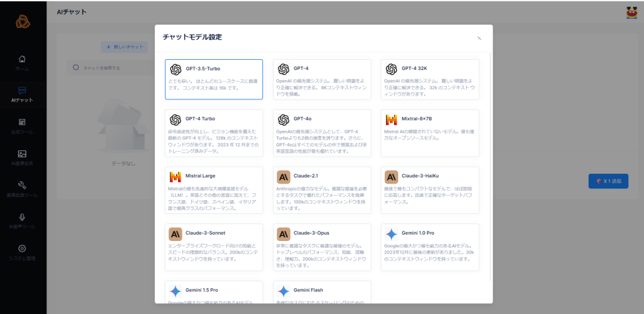Click the Claude-2.1 description text

[x=321, y=198]
